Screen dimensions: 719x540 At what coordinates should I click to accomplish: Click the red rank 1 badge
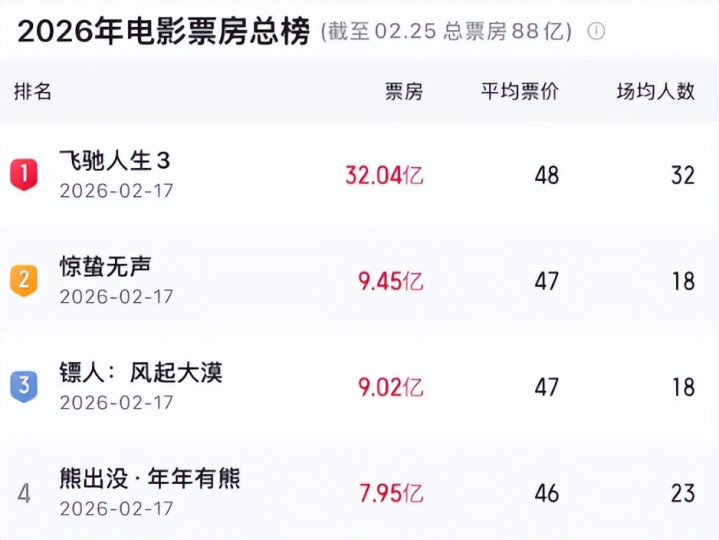tap(23, 175)
